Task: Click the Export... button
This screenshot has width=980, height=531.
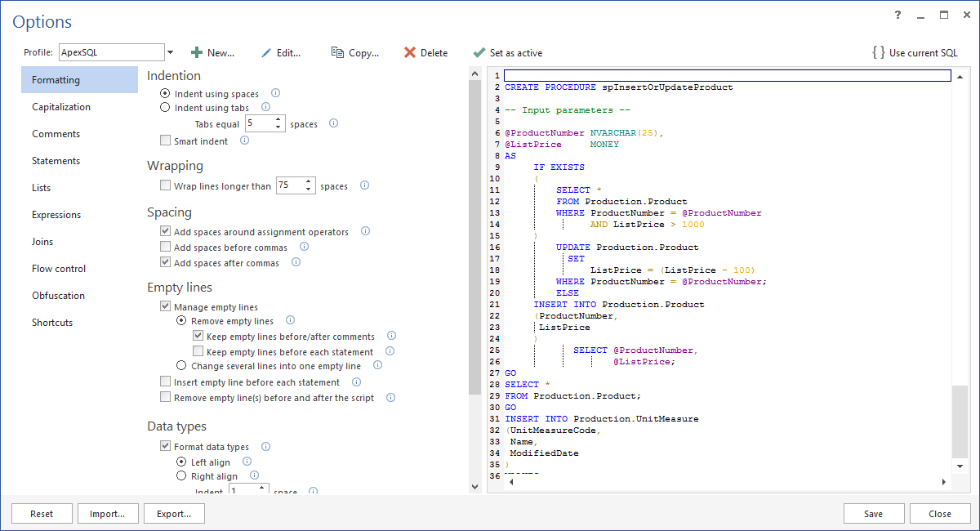Action: [174, 514]
